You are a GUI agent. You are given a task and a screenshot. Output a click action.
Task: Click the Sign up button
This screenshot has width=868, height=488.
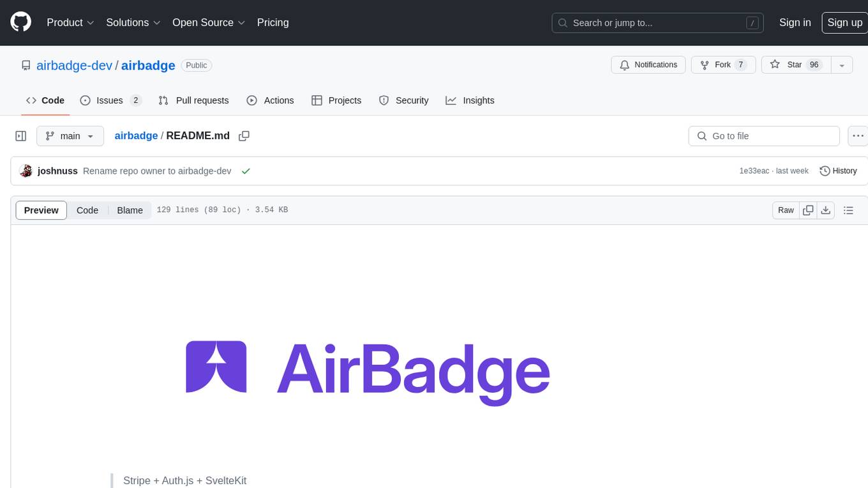pyautogui.click(x=844, y=22)
